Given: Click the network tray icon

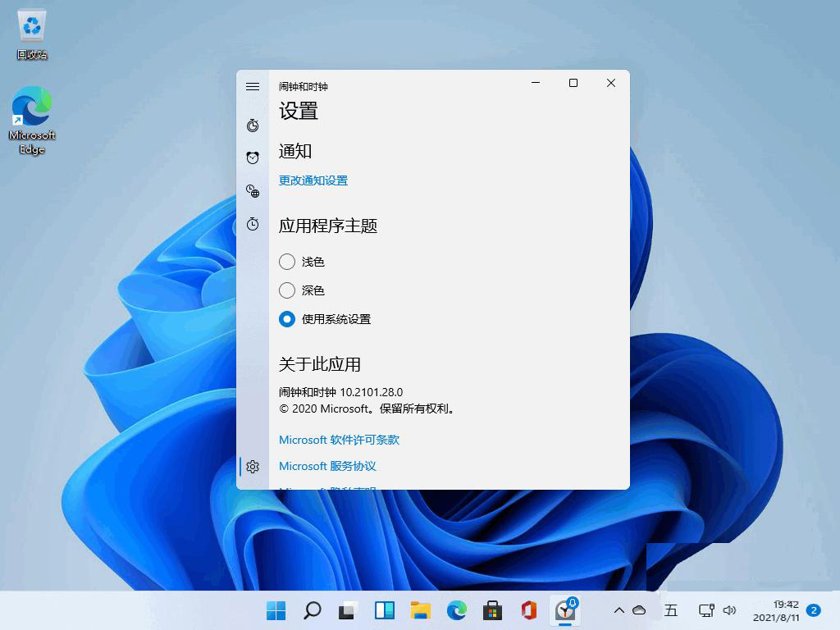Looking at the screenshot, I should point(706,610).
